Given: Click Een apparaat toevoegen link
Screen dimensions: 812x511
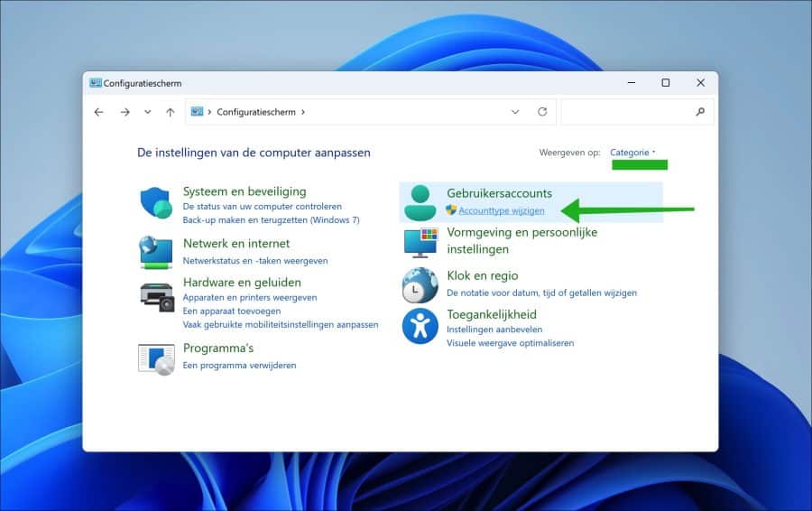Looking at the screenshot, I should pyautogui.click(x=232, y=311).
